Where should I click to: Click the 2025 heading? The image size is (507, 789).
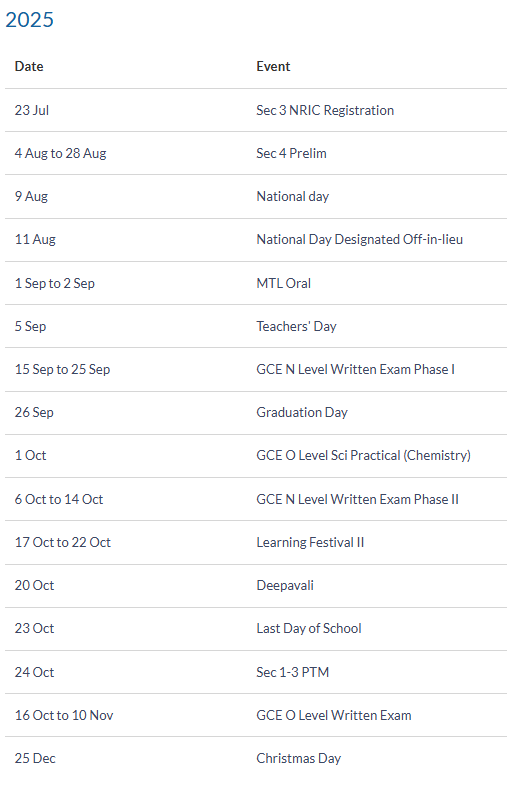pyautogui.click(x=29, y=20)
